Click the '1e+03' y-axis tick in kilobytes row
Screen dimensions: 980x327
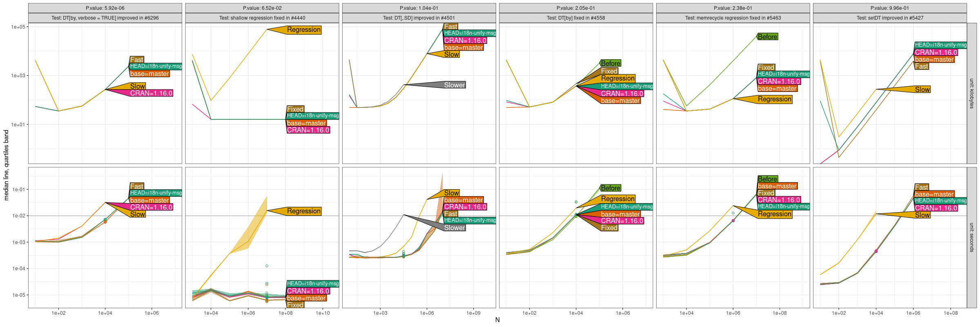coord(18,76)
